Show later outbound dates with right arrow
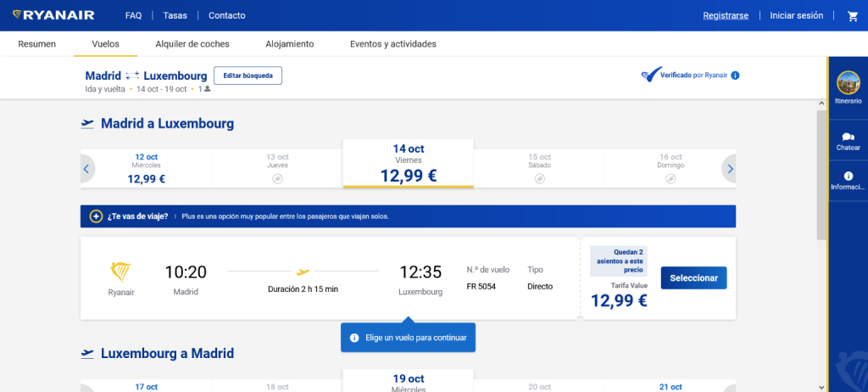This screenshot has height=392, width=868. [x=729, y=169]
